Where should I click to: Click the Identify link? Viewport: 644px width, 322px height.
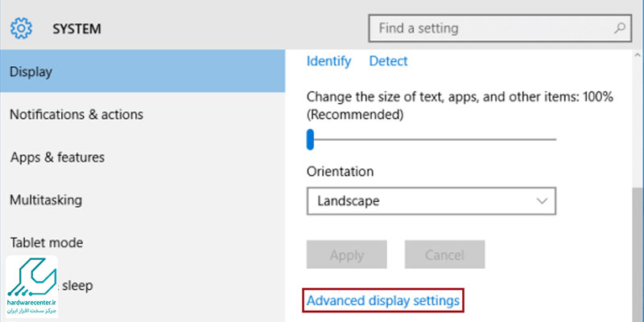point(328,61)
